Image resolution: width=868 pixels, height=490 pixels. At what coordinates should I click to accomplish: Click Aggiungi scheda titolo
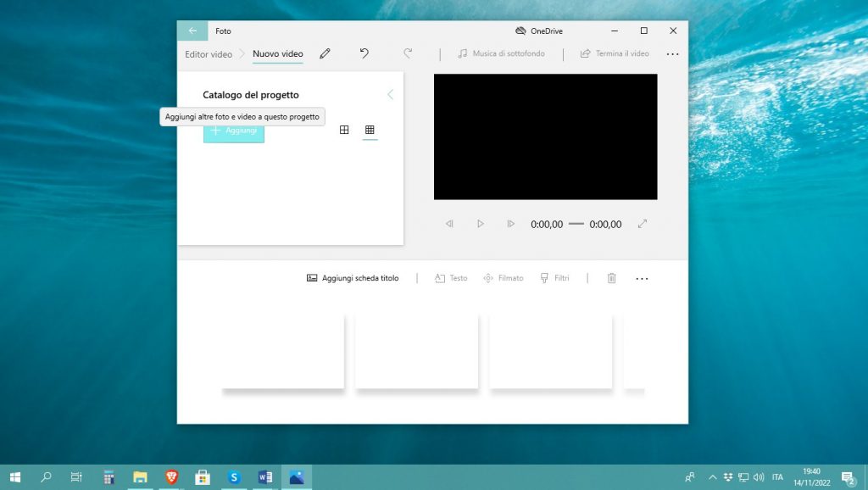coord(353,278)
